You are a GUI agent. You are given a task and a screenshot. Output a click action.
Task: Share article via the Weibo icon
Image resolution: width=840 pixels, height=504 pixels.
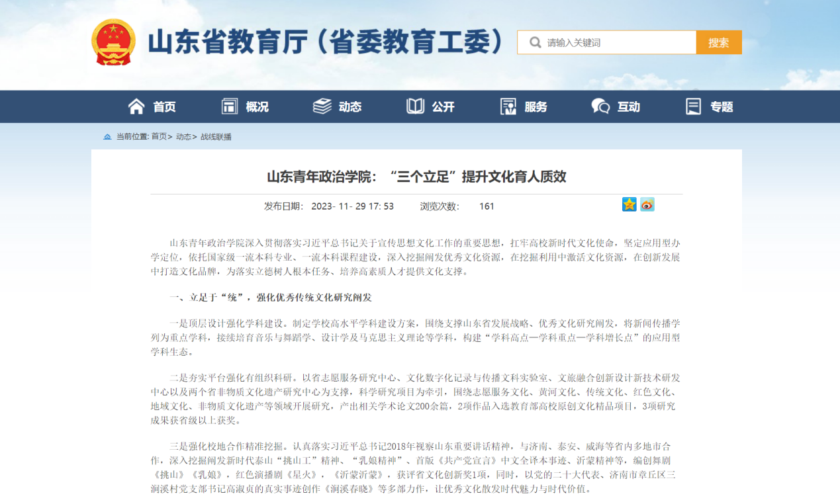click(x=647, y=204)
